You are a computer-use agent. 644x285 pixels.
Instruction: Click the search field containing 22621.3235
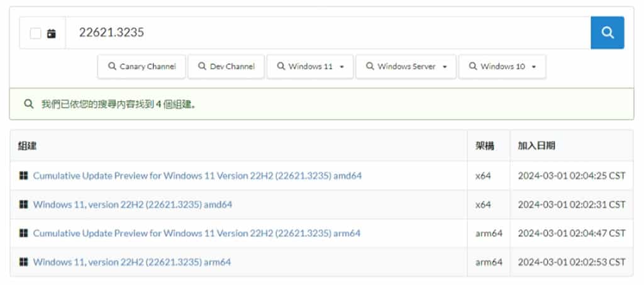328,33
